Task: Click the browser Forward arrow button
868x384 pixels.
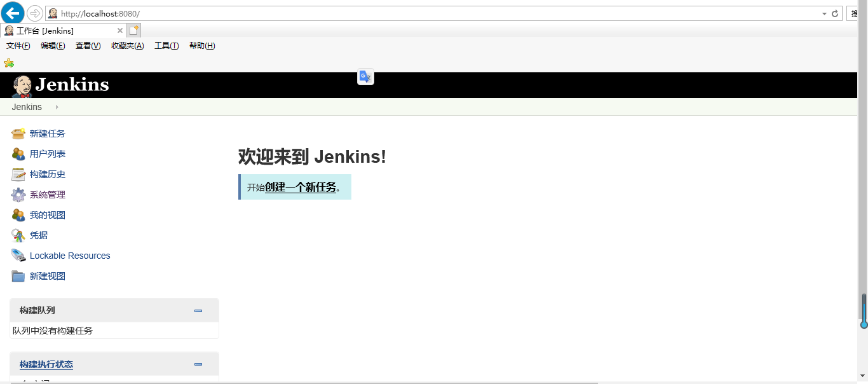Action: click(35, 13)
